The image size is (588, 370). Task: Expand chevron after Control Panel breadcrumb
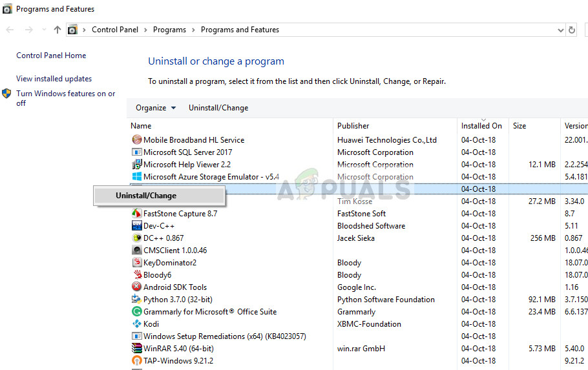[145, 30]
